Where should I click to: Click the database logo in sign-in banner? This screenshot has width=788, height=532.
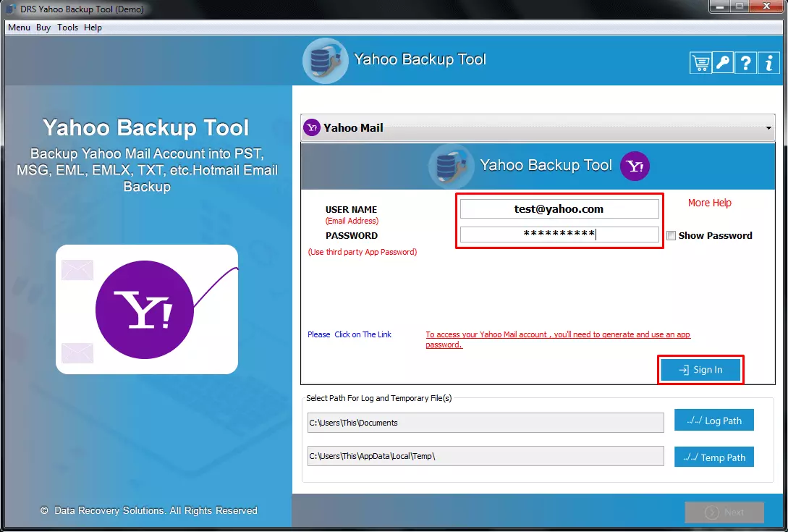[x=451, y=166]
